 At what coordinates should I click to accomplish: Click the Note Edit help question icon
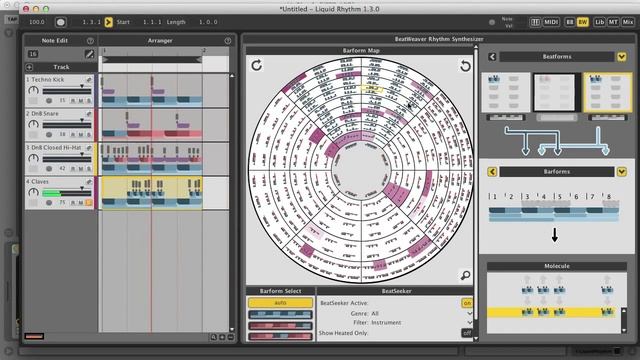pyautogui.click(x=90, y=41)
